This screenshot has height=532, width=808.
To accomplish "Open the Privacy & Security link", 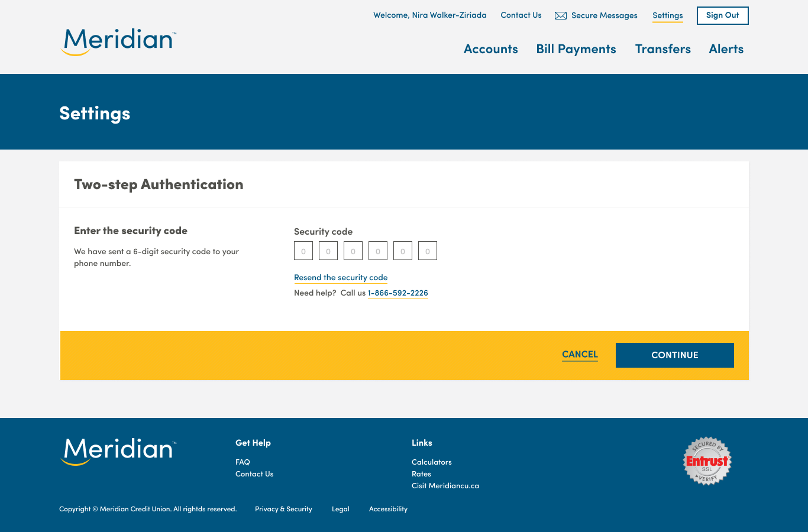I will coord(283,509).
